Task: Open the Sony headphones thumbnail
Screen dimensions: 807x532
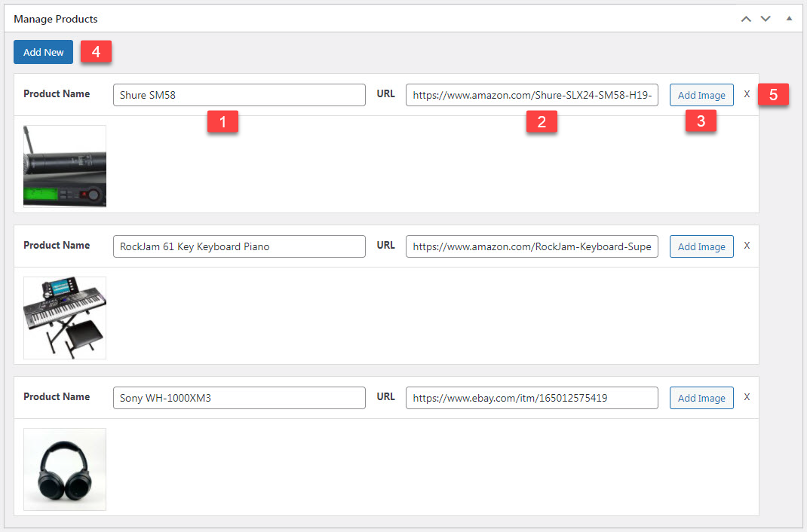Action: tap(65, 469)
